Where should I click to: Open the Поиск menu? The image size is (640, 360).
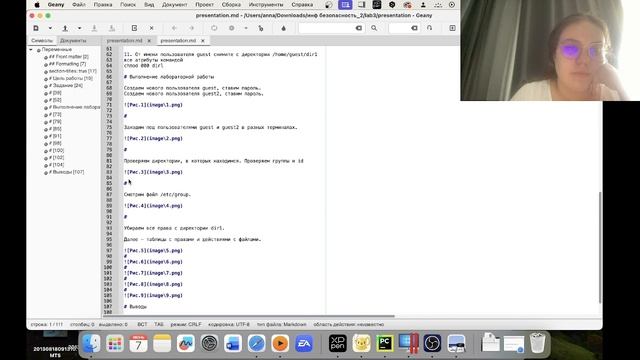click(x=128, y=5)
